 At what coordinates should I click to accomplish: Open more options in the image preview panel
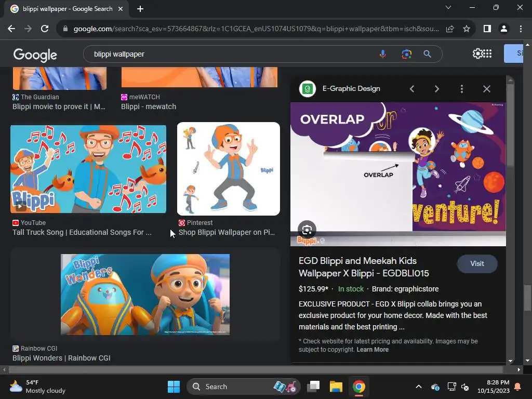[x=461, y=89]
